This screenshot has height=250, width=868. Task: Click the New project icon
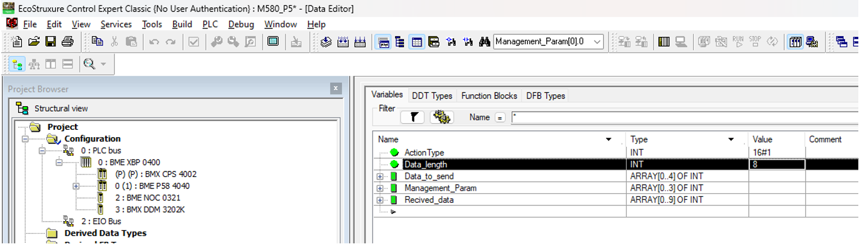18,42
